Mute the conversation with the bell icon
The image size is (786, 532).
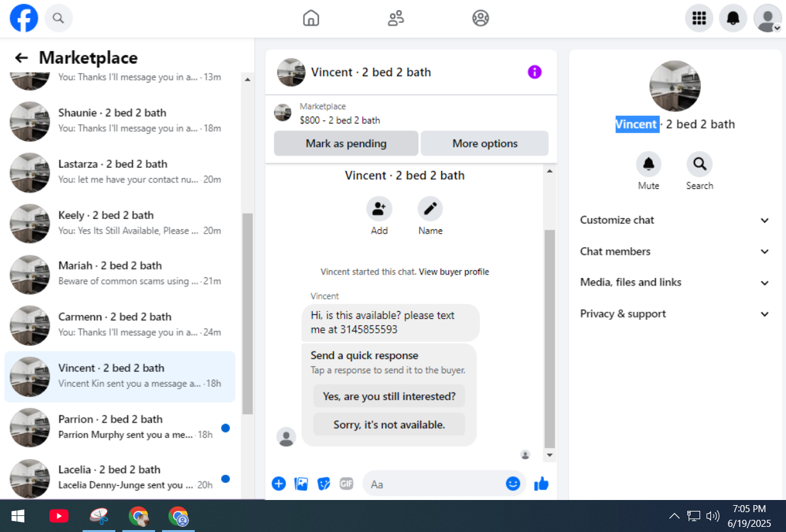coord(648,165)
